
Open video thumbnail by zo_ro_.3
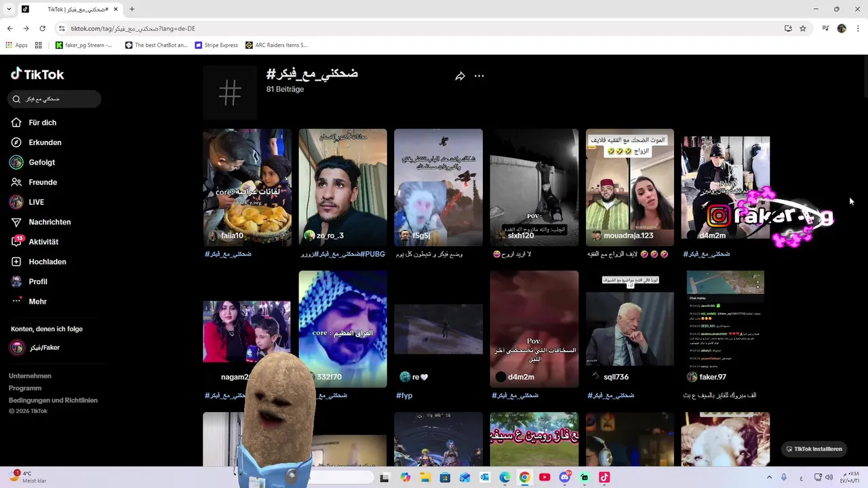[342, 187]
